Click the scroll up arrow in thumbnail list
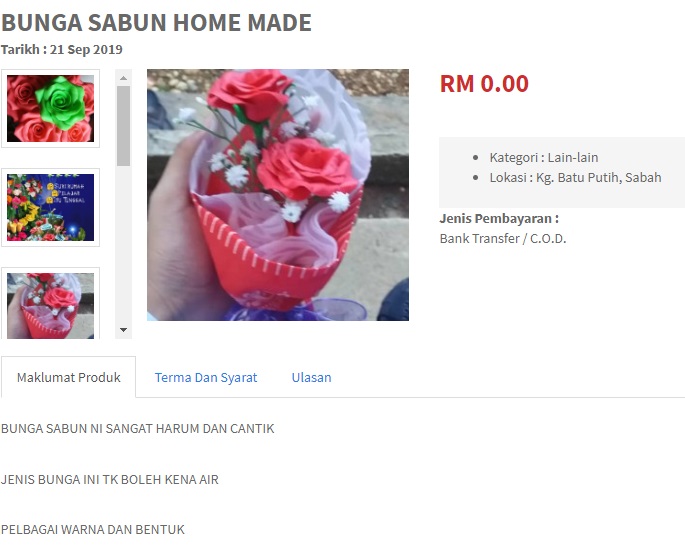 point(124,78)
